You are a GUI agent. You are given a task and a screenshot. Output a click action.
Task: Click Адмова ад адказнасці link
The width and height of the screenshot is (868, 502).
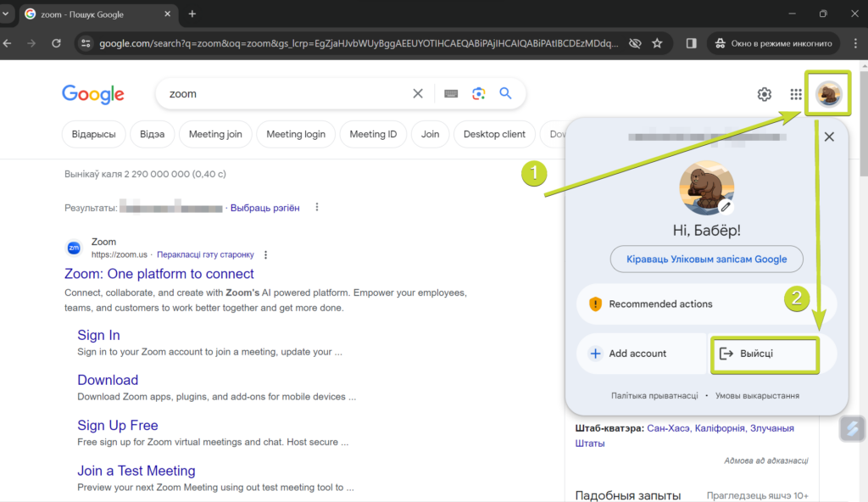point(766,460)
